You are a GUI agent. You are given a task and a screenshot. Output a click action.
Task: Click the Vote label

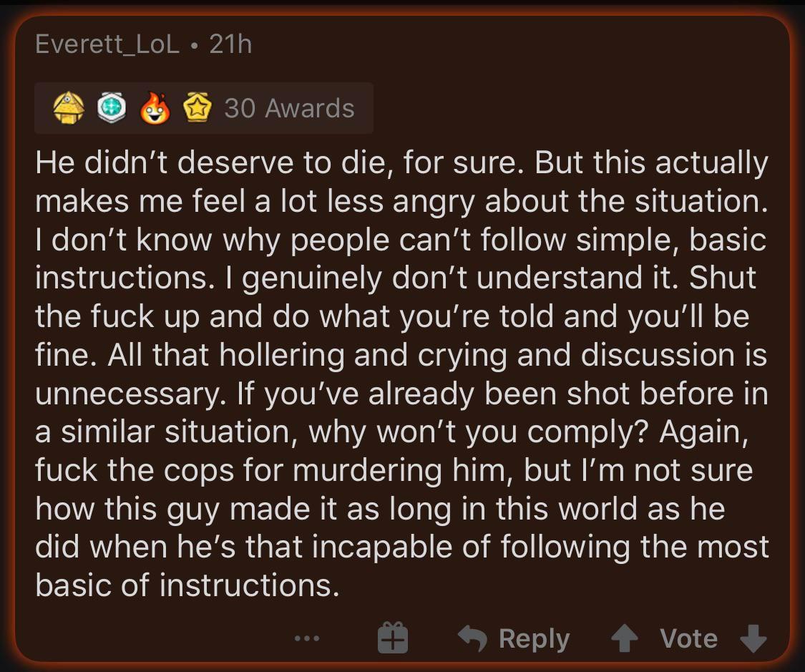[x=689, y=638]
